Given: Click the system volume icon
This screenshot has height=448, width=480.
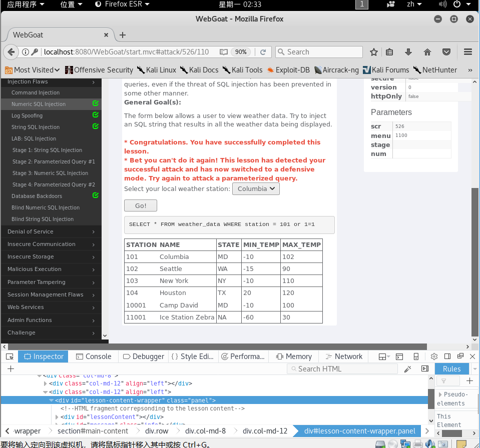Looking at the screenshot, I should [x=442, y=4].
